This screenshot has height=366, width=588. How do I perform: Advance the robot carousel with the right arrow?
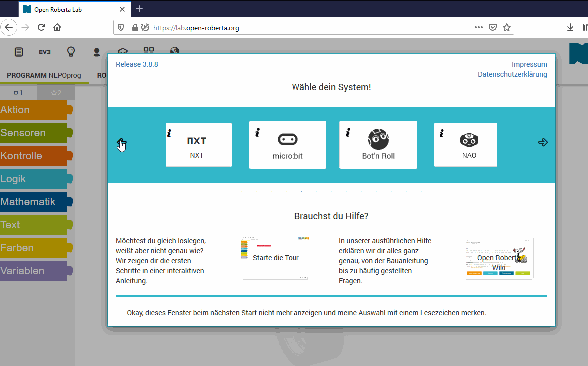pyautogui.click(x=543, y=142)
